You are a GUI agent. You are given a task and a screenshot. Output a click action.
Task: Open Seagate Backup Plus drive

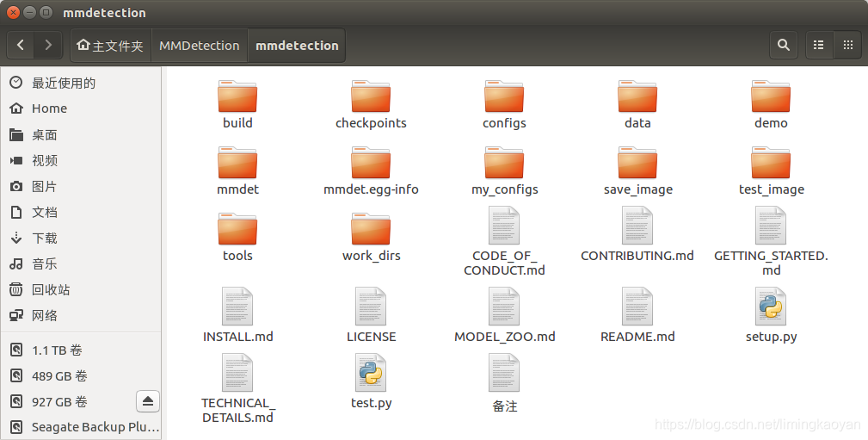(81, 427)
